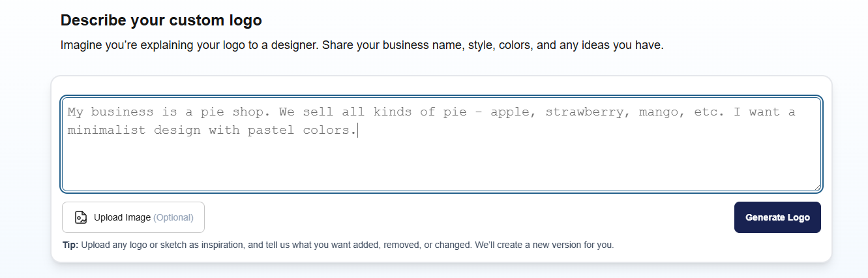
Task: Click the "We'll create a new version" tip sentence
Action: (544, 245)
